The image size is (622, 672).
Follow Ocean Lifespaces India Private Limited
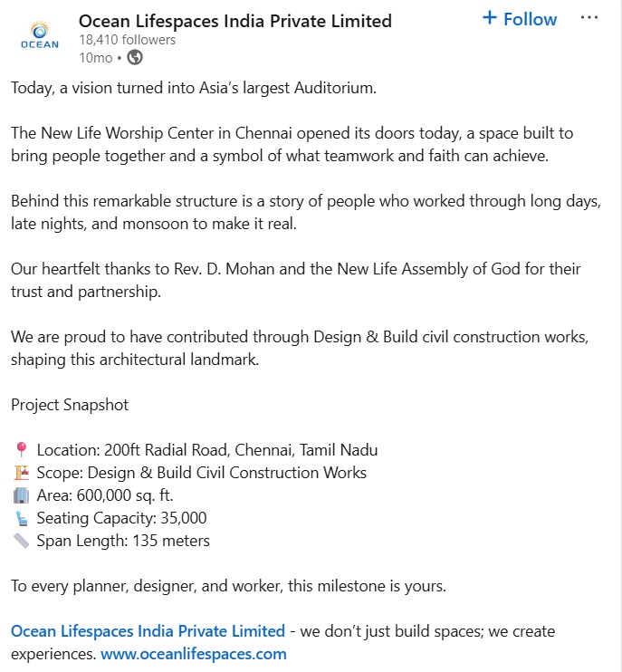pyautogui.click(x=519, y=19)
